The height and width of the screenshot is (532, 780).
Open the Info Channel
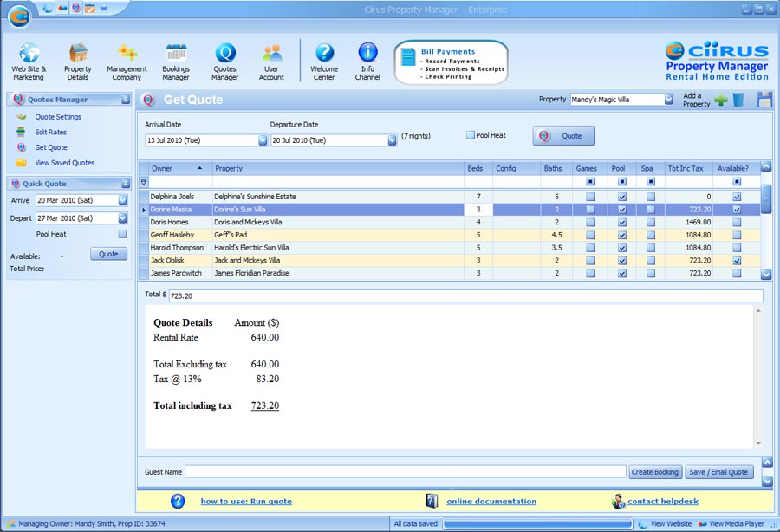pos(367,62)
